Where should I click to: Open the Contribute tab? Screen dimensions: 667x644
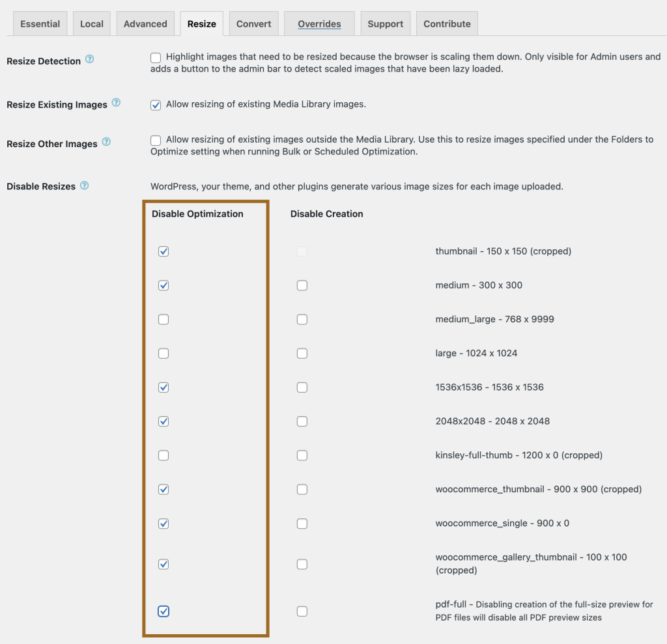(x=447, y=23)
